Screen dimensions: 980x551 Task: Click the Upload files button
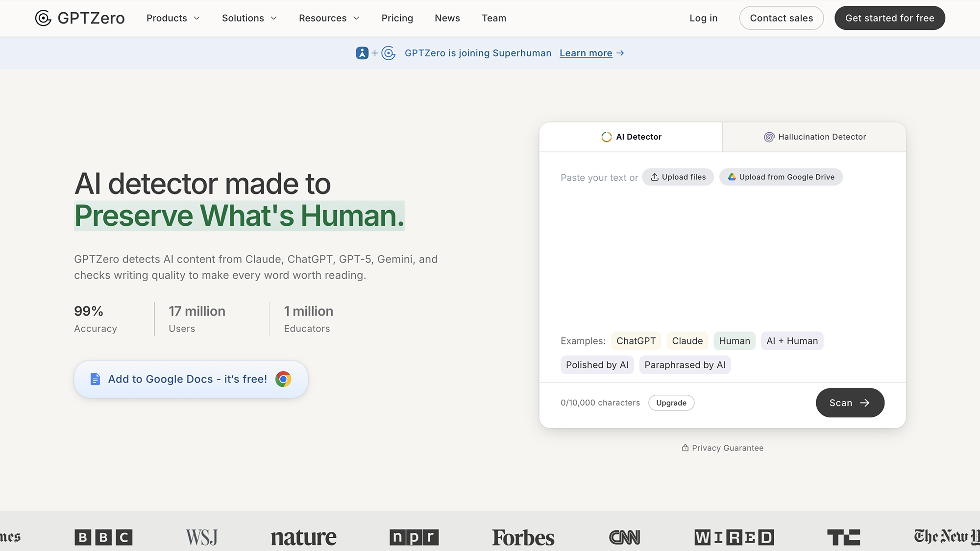pyautogui.click(x=678, y=177)
